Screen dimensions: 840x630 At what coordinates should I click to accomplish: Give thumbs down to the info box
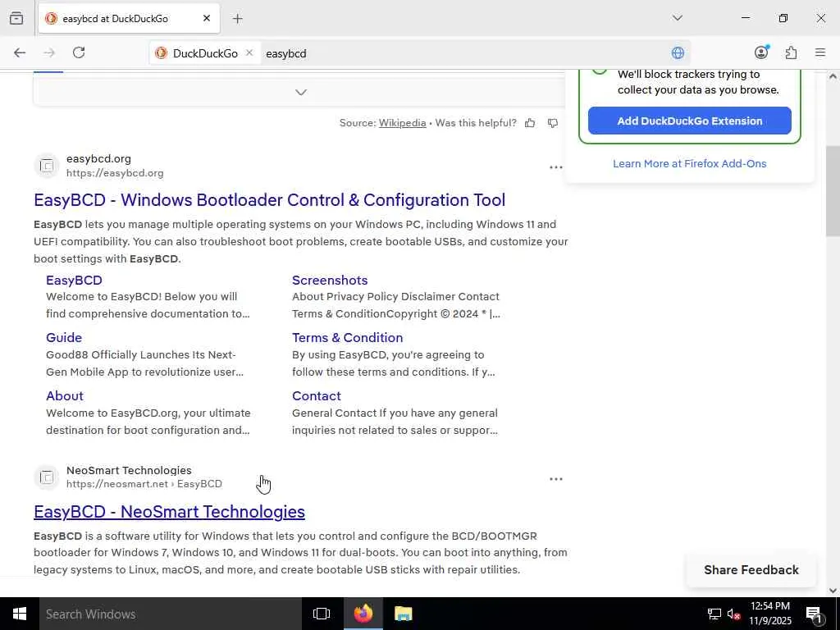click(553, 123)
